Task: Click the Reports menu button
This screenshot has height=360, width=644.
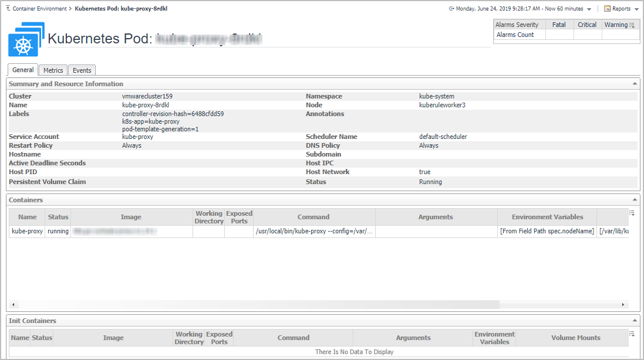Action: [622, 9]
